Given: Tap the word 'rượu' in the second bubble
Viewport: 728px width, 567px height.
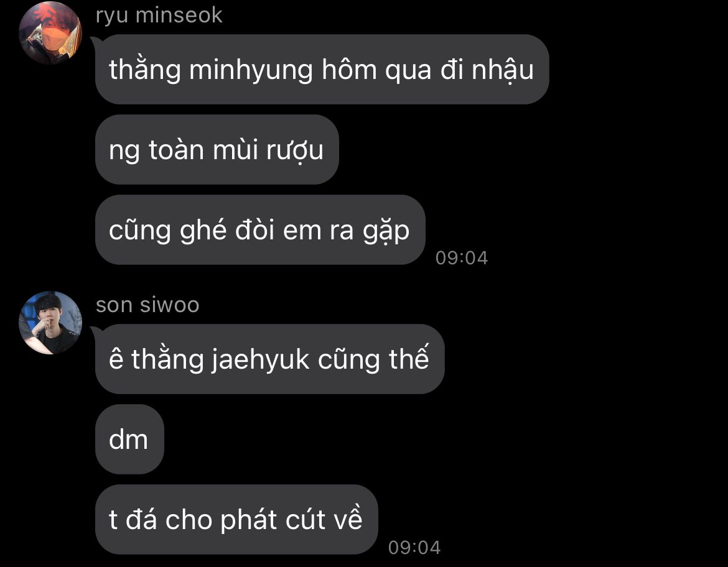Looking at the screenshot, I should (295, 151).
